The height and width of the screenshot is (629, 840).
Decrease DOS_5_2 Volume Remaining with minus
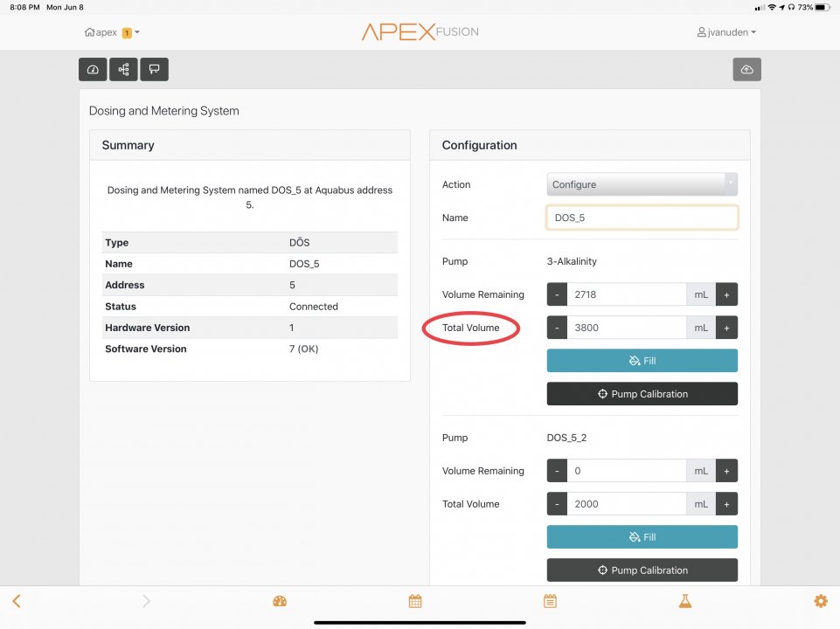point(557,471)
